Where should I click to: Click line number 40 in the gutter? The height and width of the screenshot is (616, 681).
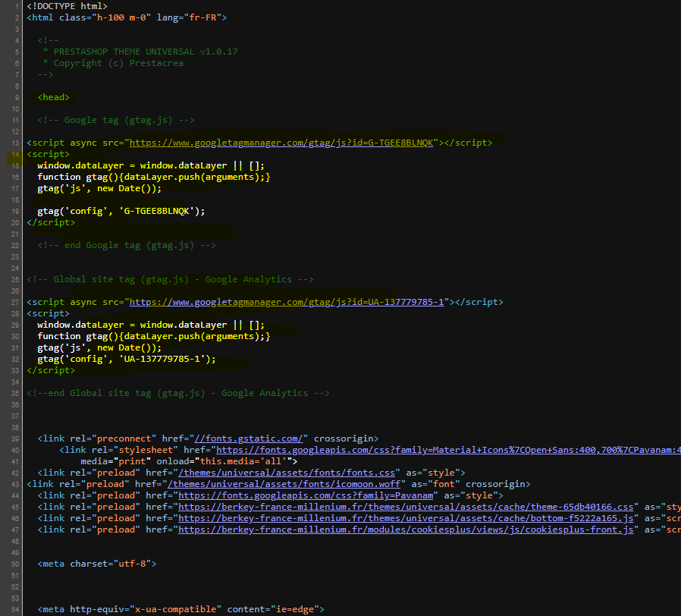(x=14, y=451)
